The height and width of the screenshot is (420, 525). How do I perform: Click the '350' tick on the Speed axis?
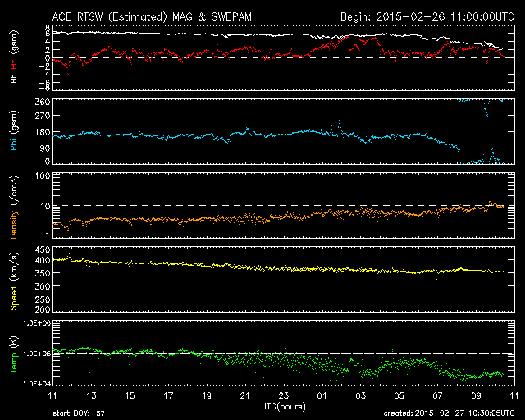point(43,273)
